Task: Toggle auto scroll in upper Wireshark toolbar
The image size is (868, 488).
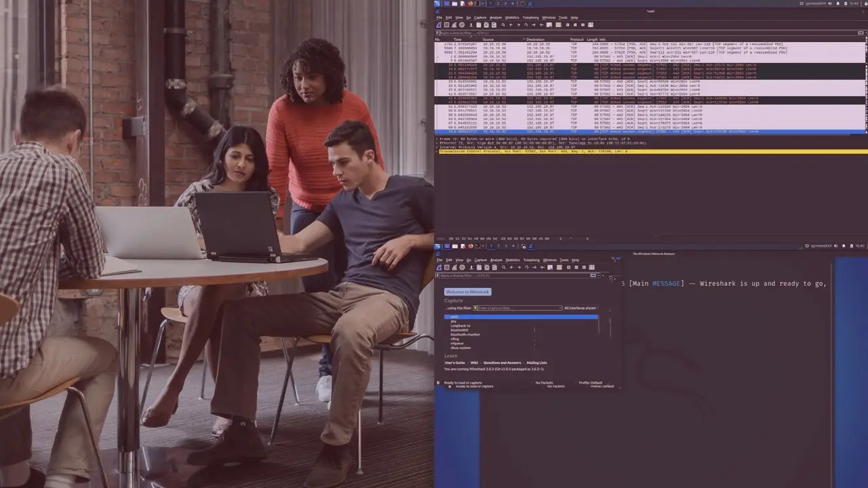Action: [550, 25]
